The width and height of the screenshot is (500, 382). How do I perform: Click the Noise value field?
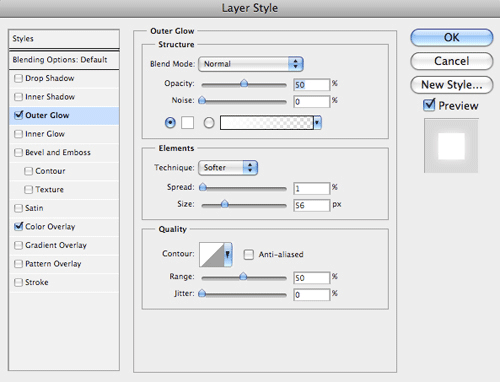coord(311,102)
